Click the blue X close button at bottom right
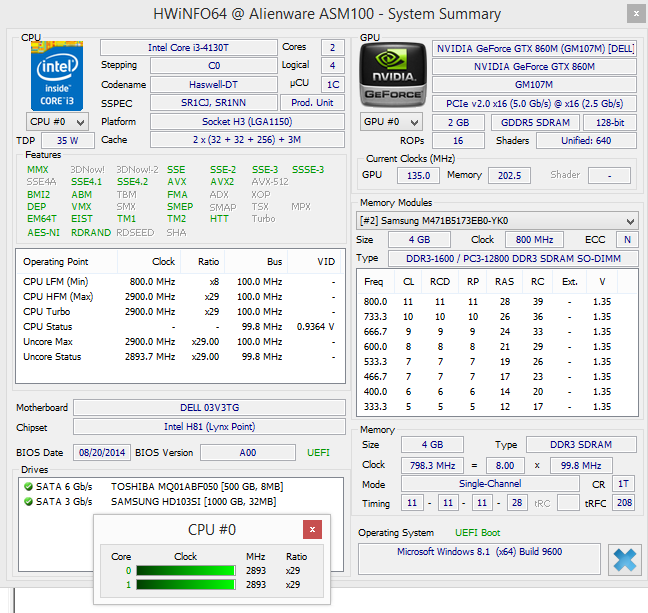 tap(624, 560)
